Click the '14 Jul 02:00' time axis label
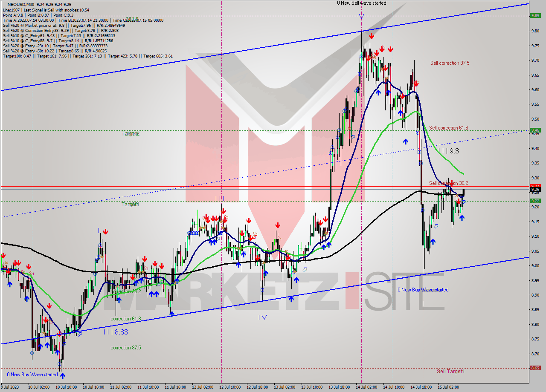This screenshot has width=546, height=392. coord(366,387)
